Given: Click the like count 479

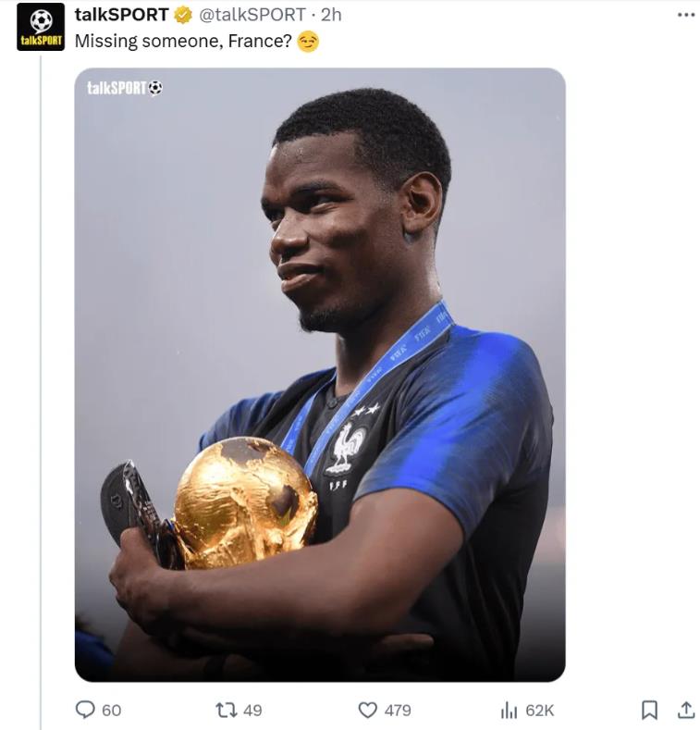Looking at the screenshot, I should point(398,711).
